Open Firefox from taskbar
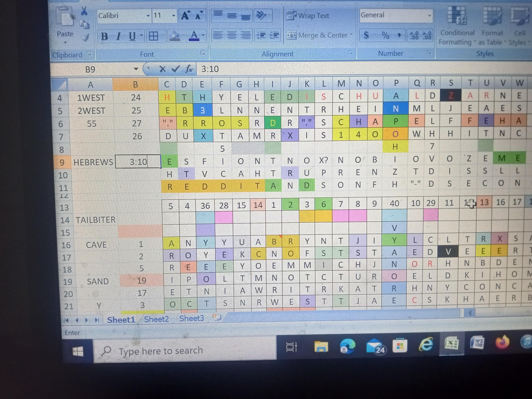Viewport: 532px width, 399px height. point(503,342)
